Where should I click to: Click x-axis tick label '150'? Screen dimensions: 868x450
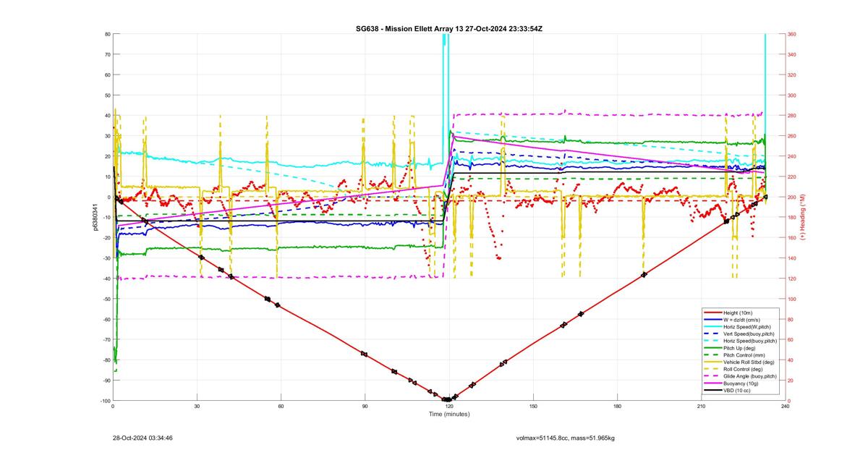coord(532,407)
